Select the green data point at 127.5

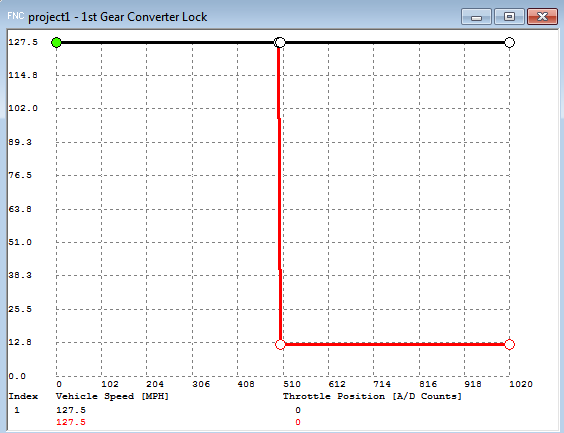(56, 42)
